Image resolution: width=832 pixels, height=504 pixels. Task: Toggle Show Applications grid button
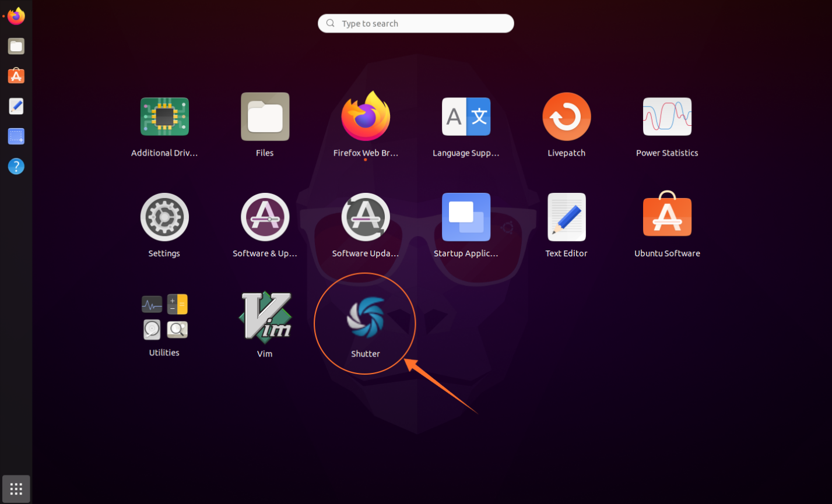pyautogui.click(x=16, y=489)
